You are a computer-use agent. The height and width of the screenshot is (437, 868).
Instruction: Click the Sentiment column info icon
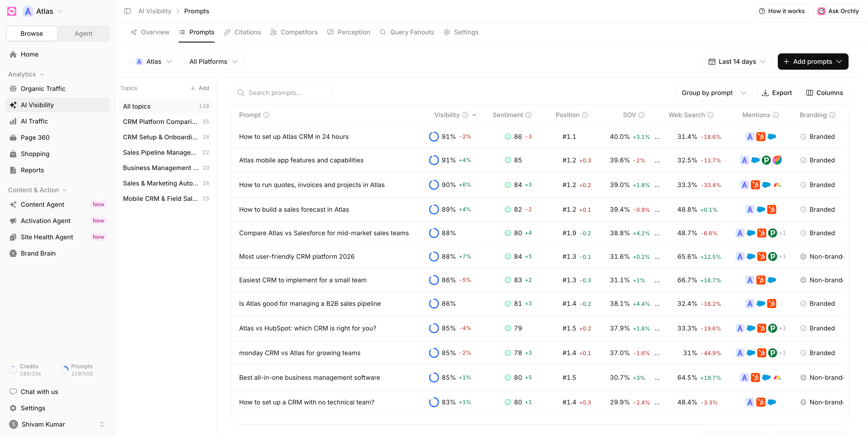(x=528, y=115)
